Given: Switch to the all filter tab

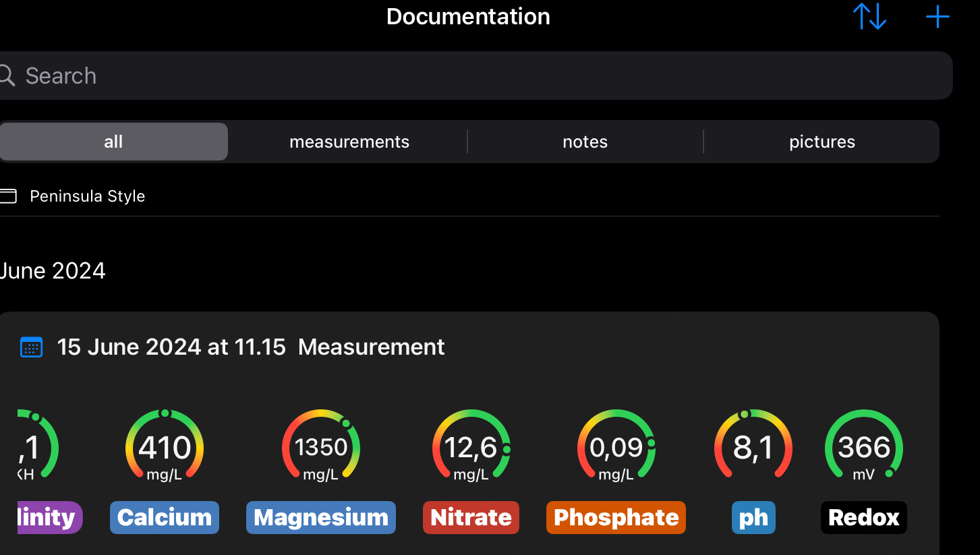Looking at the screenshot, I should coord(113,142).
